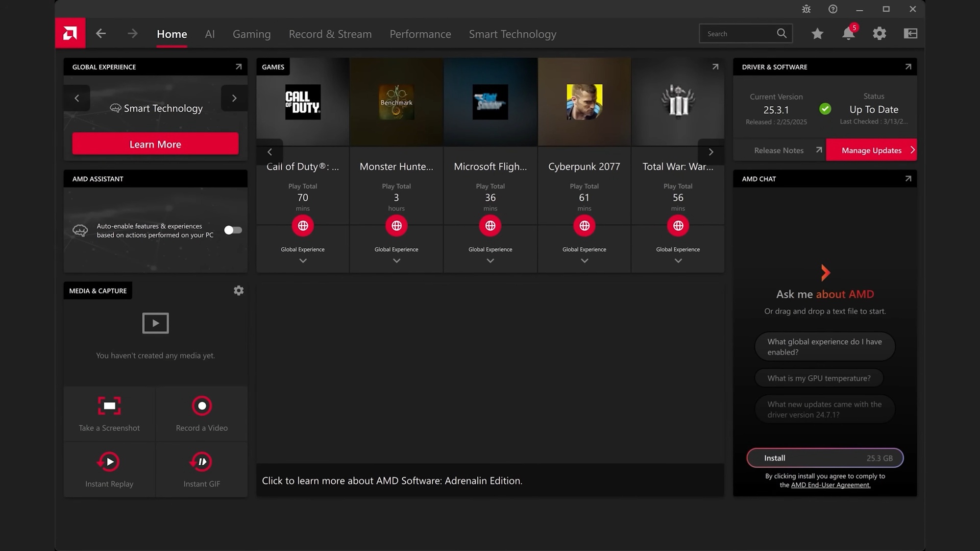Open notifications bell with 5 alerts
The width and height of the screenshot is (980, 551).
(848, 33)
